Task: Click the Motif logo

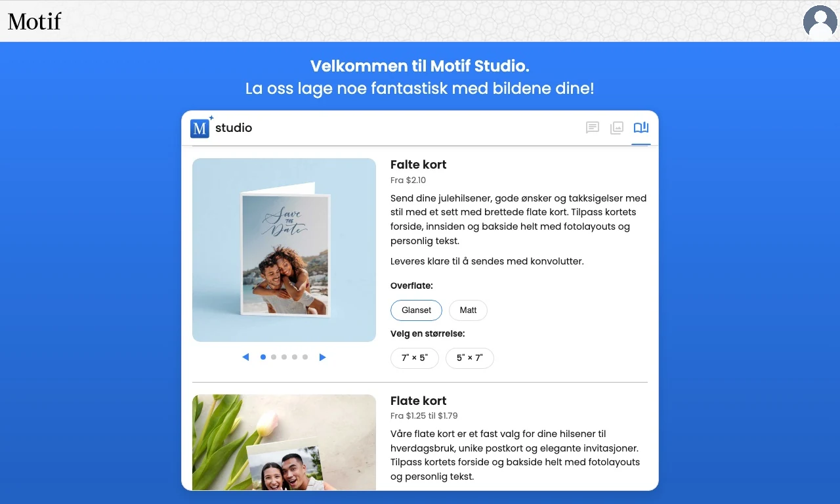Action: tap(34, 21)
